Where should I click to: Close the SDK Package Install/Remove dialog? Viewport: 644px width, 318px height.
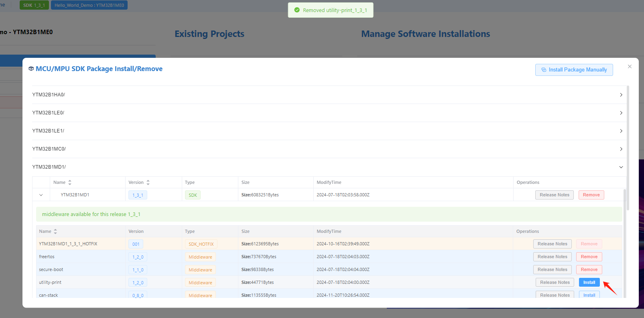(630, 67)
